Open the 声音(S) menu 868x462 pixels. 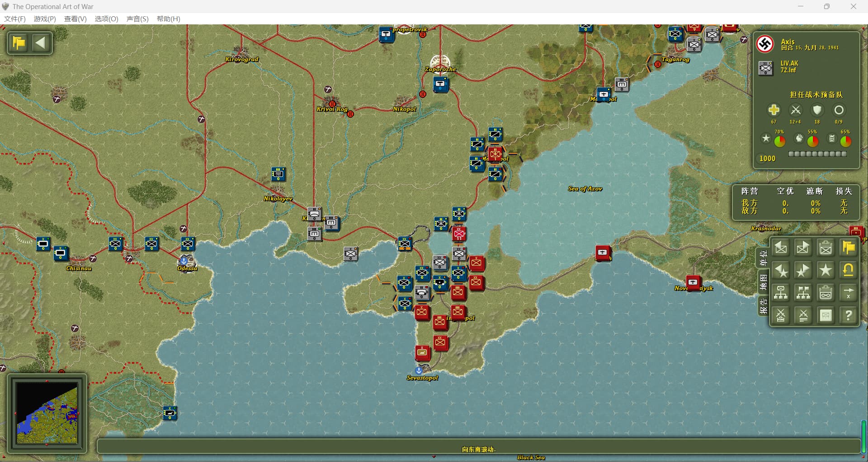click(x=137, y=19)
